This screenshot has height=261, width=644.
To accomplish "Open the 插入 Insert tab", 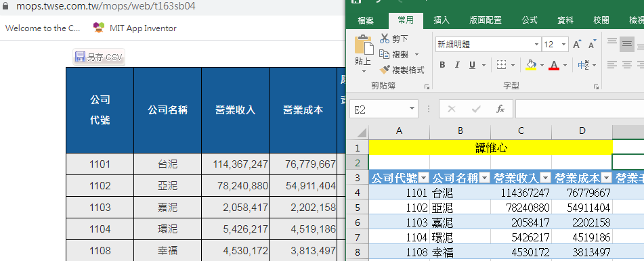I will 442,20.
